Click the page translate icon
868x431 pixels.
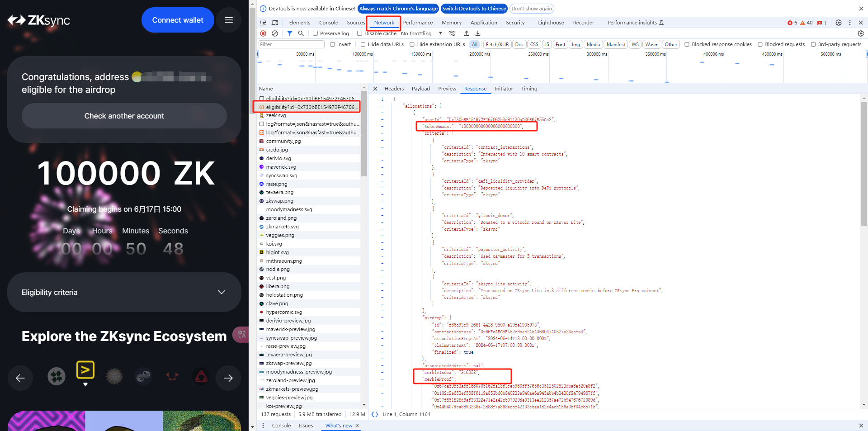pos(241,334)
